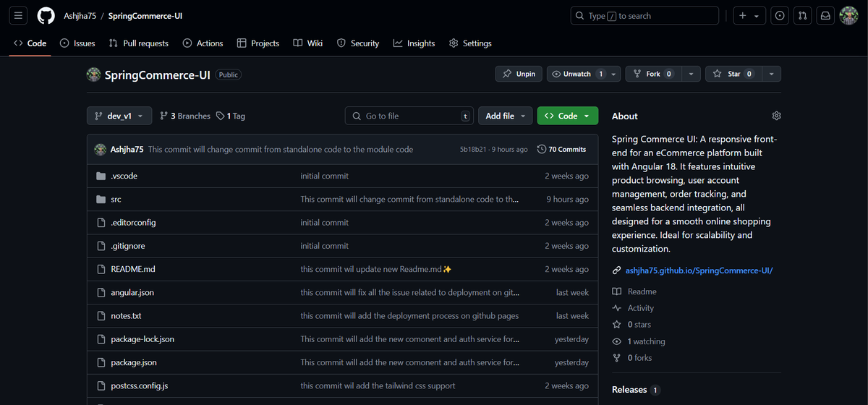Open the Pull requests shortcut icon in header
Viewport: 868px width, 405px height.
click(x=802, y=16)
